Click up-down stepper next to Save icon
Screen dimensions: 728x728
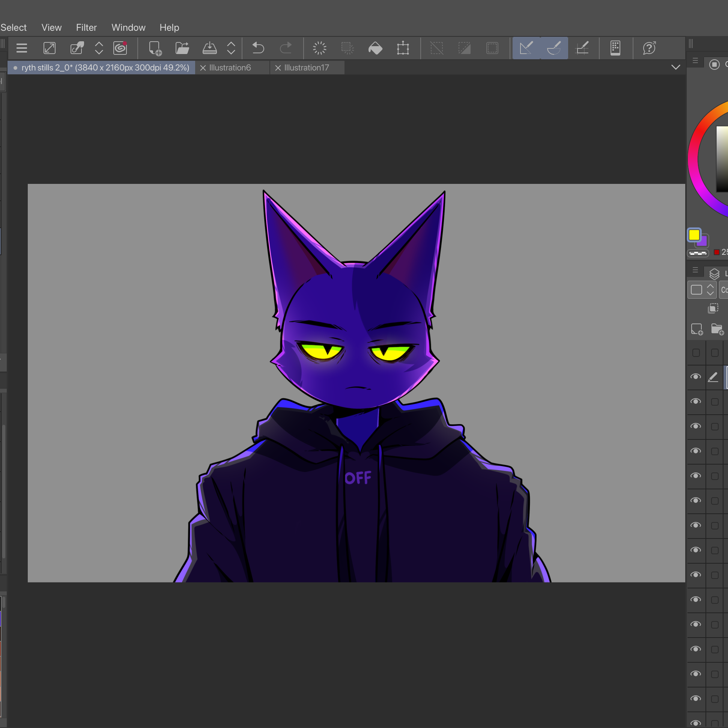[x=231, y=48]
